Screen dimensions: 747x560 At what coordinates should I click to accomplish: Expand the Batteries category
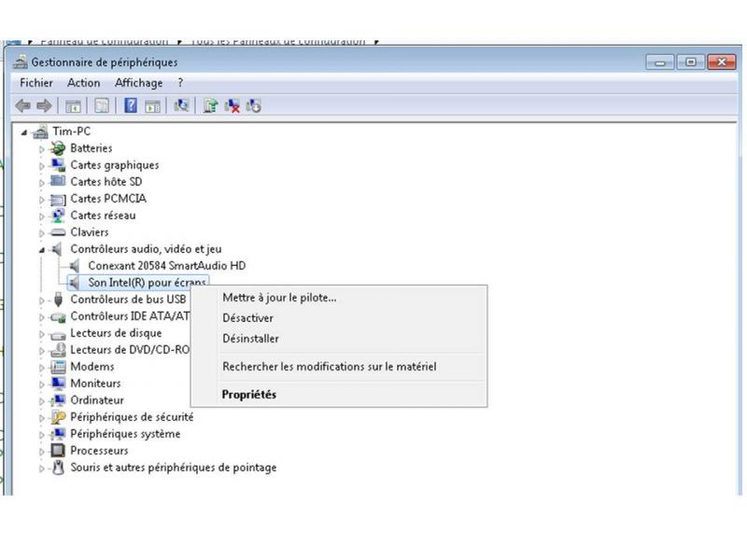click(42, 148)
